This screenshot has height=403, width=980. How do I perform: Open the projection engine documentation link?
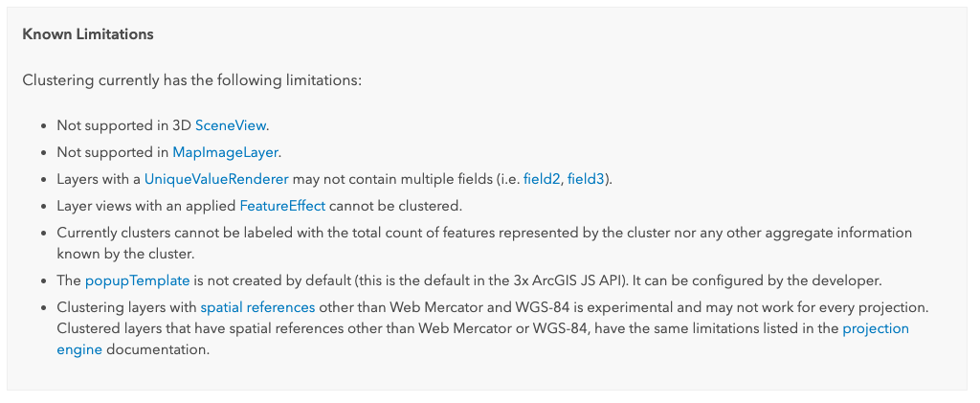pos(876,328)
